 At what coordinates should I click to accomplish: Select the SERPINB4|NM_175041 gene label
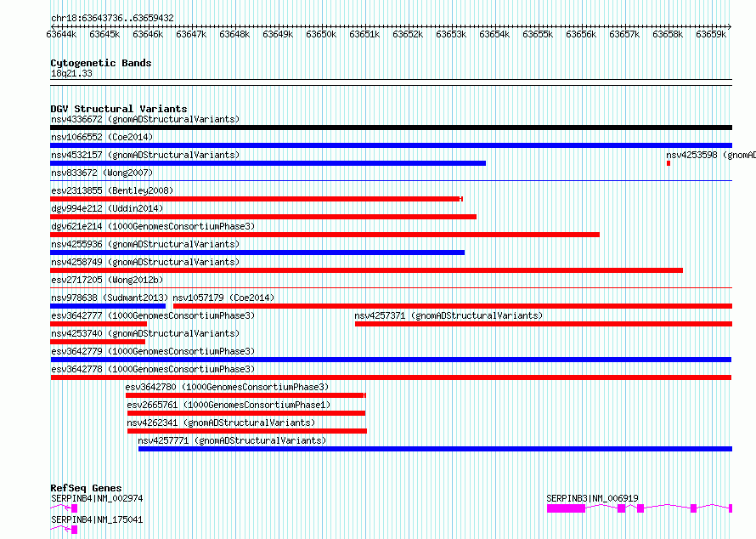(x=97, y=519)
